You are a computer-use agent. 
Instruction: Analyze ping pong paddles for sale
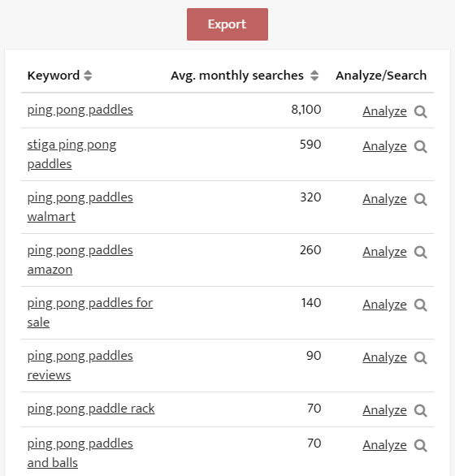tap(384, 305)
